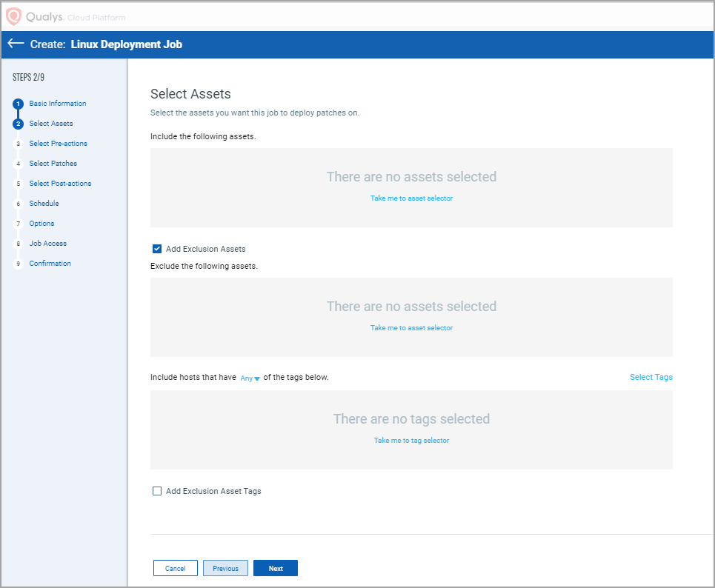Switch to the Options step
This screenshot has width=715, height=588.
(41, 223)
